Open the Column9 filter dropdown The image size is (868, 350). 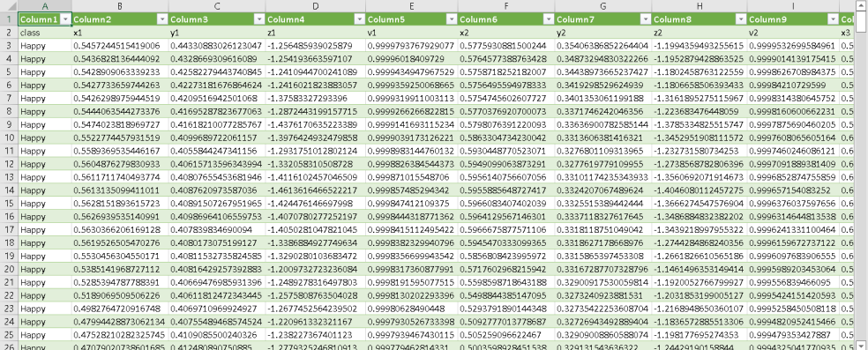(833, 19)
